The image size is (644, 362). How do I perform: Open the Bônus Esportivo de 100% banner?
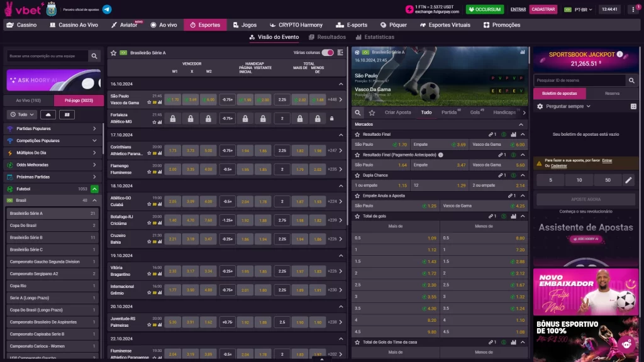click(586, 339)
